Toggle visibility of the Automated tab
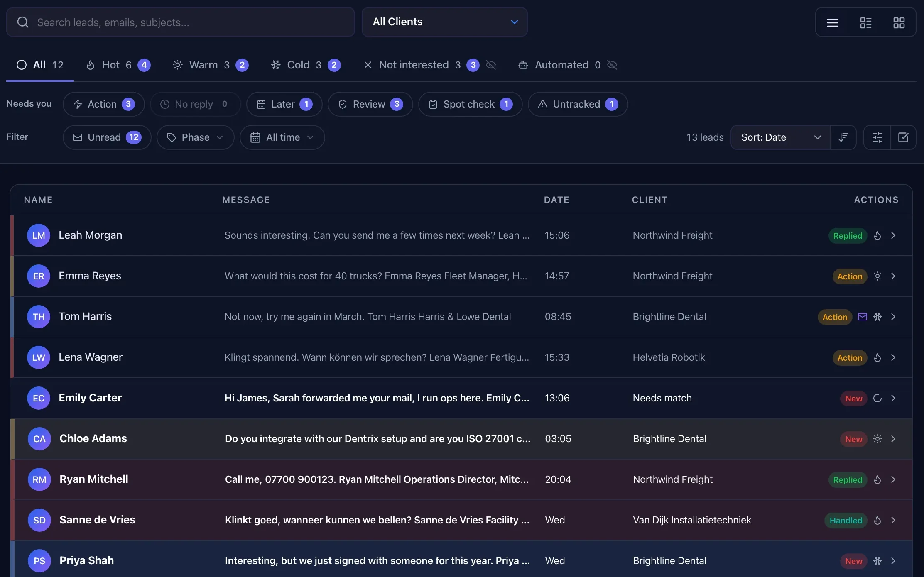This screenshot has width=924, height=577. [x=612, y=65]
